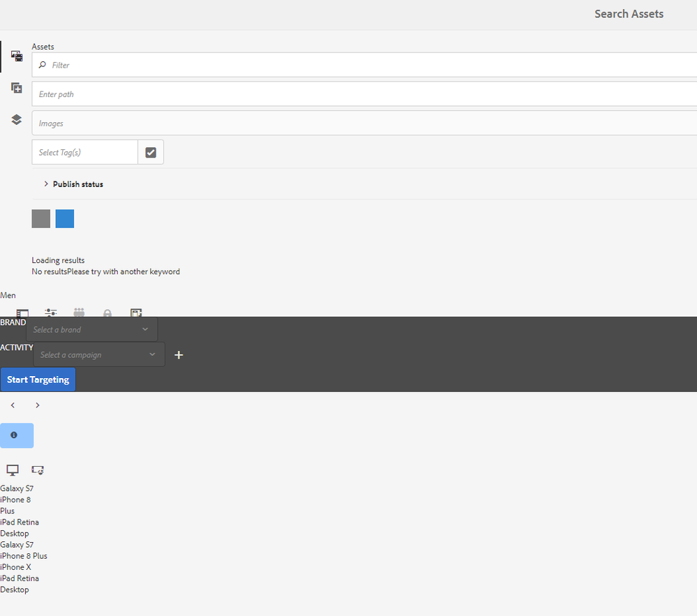Click the plus icon beside campaign dropdown
This screenshot has height=616, width=697.
(x=179, y=355)
